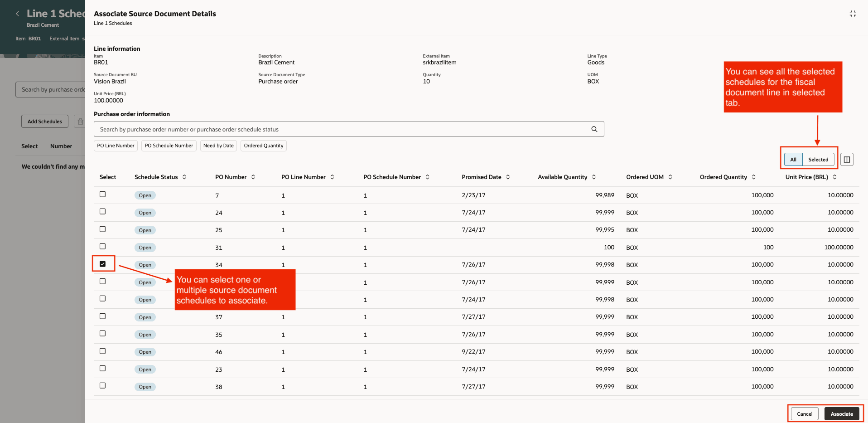This screenshot has width=868, height=423.
Task: Select the checkbox for PO number 7
Action: pyautogui.click(x=102, y=194)
